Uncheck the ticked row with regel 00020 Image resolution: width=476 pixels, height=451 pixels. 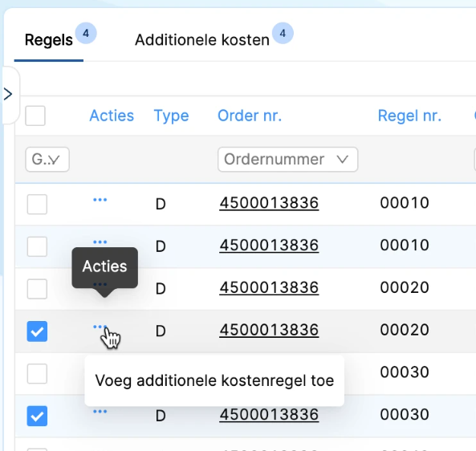click(37, 331)
